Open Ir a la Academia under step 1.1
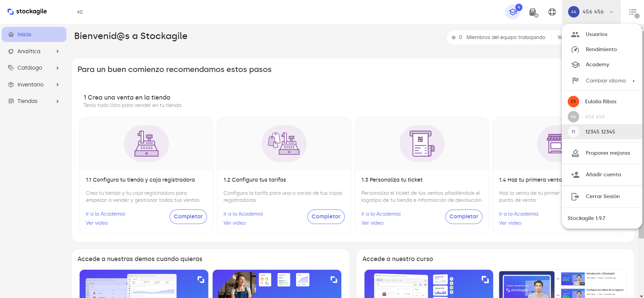Image resolution: width=644 pixels, height=298 pixels. tap(105, 214)
